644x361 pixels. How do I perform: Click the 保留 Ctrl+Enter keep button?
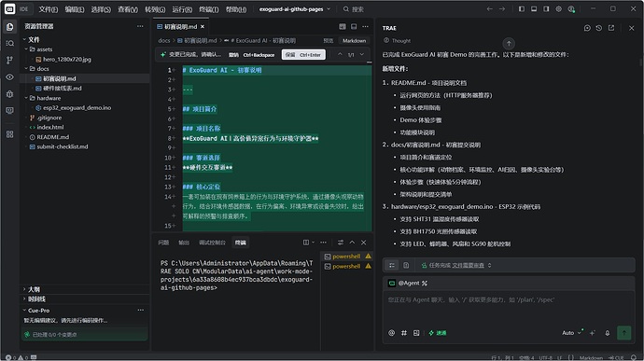pyautogui.click(x=303, y=55)
